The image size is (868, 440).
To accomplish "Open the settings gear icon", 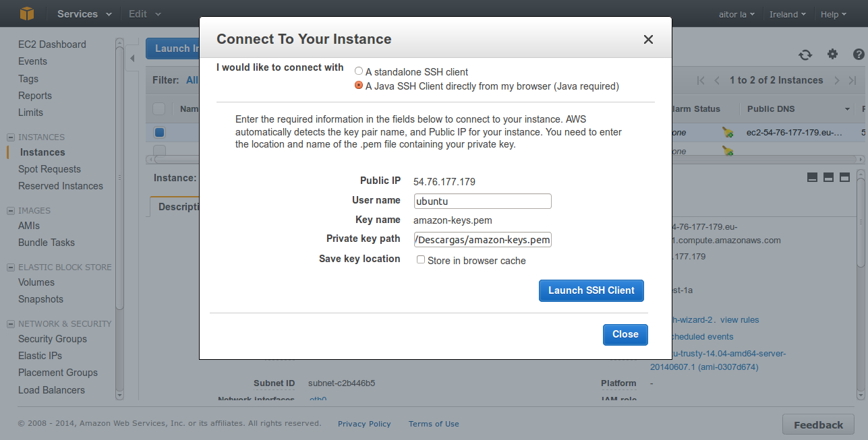I will (x=832, y=55).
